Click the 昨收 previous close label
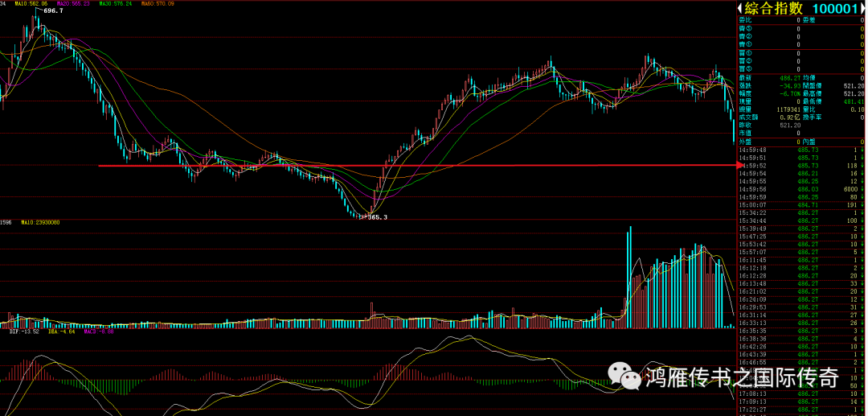Screen dimensions: 868x416 click(746, 126)
